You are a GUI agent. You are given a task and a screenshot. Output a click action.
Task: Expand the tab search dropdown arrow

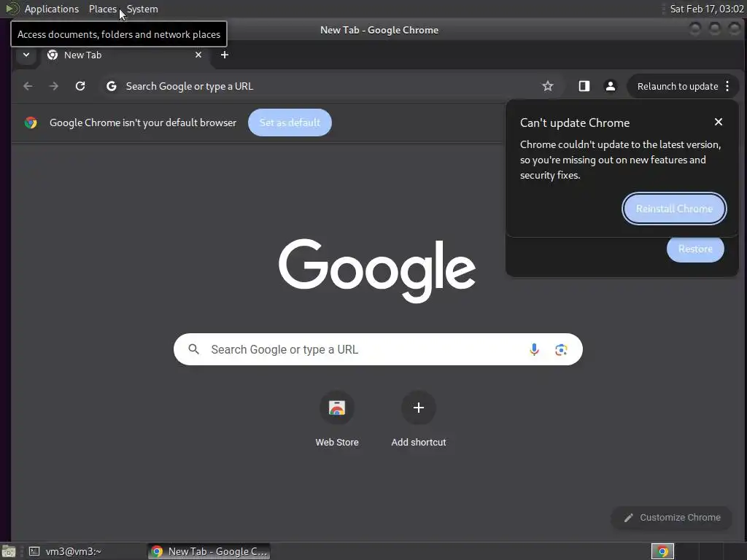(26, 55)
